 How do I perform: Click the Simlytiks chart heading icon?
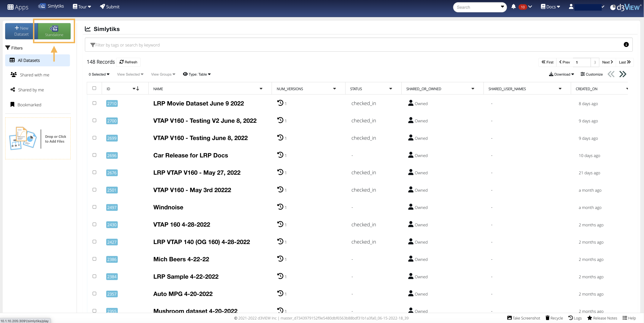[x=87, y=29]
